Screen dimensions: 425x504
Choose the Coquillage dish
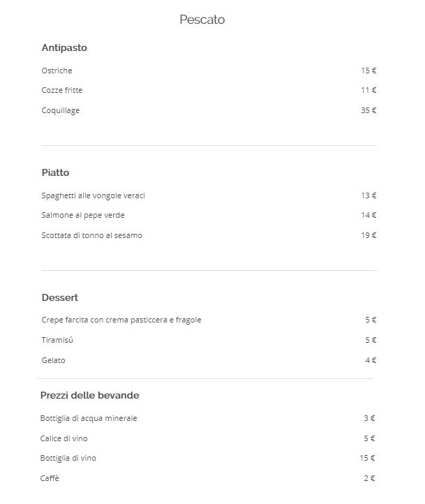coord(61,110)
